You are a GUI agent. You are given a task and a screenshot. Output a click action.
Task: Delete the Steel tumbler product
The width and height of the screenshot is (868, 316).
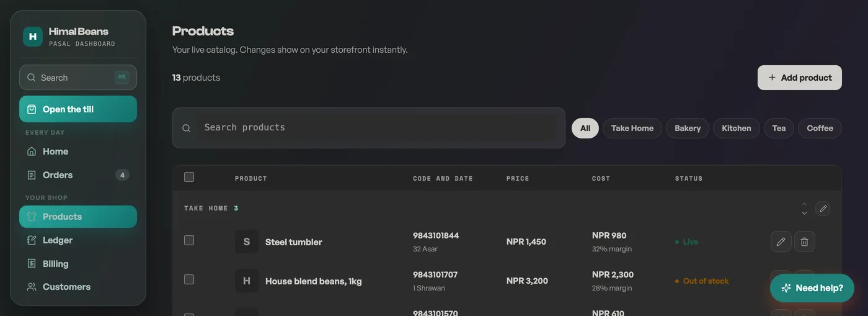(x=805, y=242)
